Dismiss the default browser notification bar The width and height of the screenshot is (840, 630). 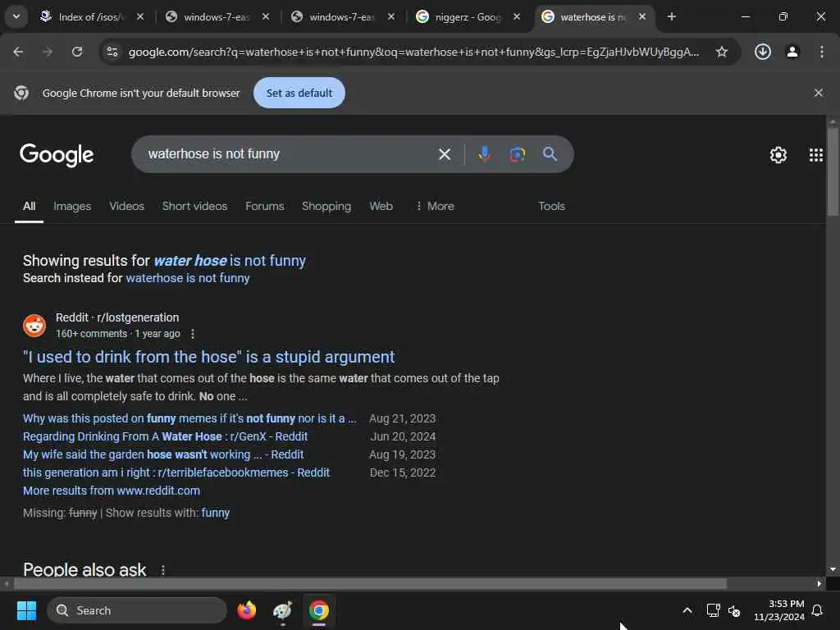point(818,93)
